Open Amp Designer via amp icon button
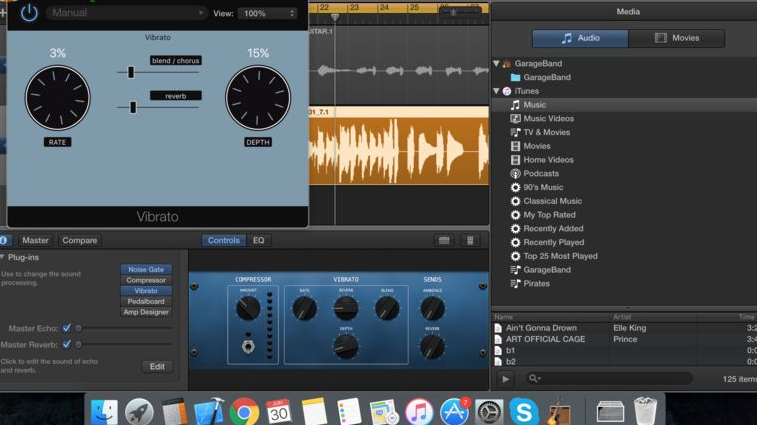 point(444,240)
